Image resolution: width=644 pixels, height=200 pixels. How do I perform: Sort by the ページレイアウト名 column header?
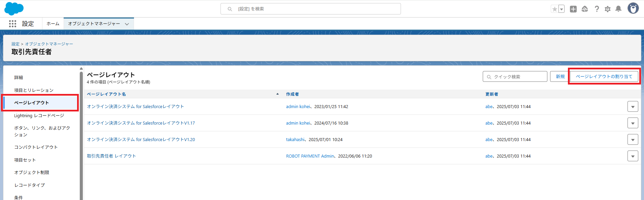(106, 94)
